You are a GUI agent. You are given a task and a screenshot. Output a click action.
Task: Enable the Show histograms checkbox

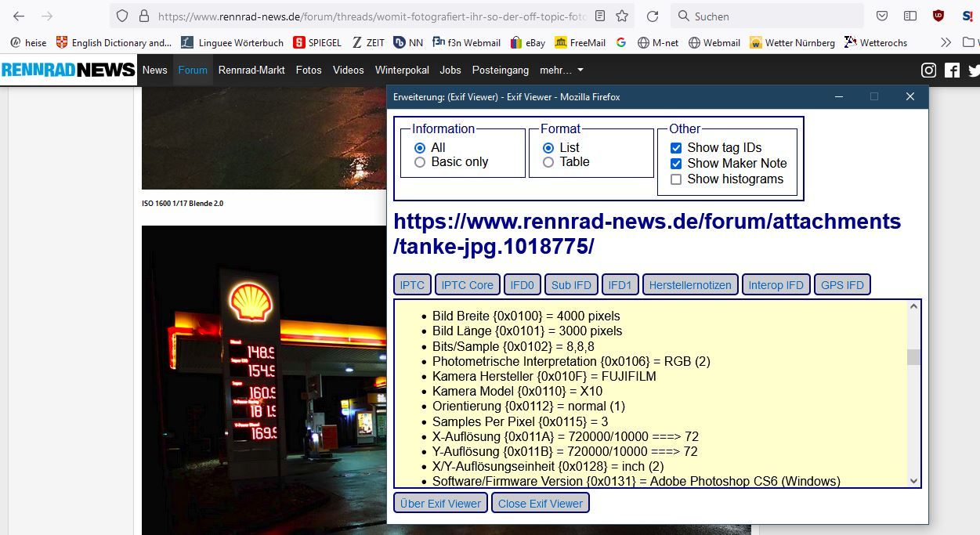point(676,179)
